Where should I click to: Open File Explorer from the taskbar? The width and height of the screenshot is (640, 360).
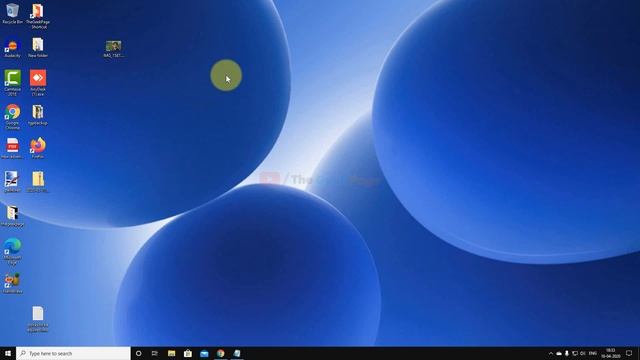[x=171, y=353]
